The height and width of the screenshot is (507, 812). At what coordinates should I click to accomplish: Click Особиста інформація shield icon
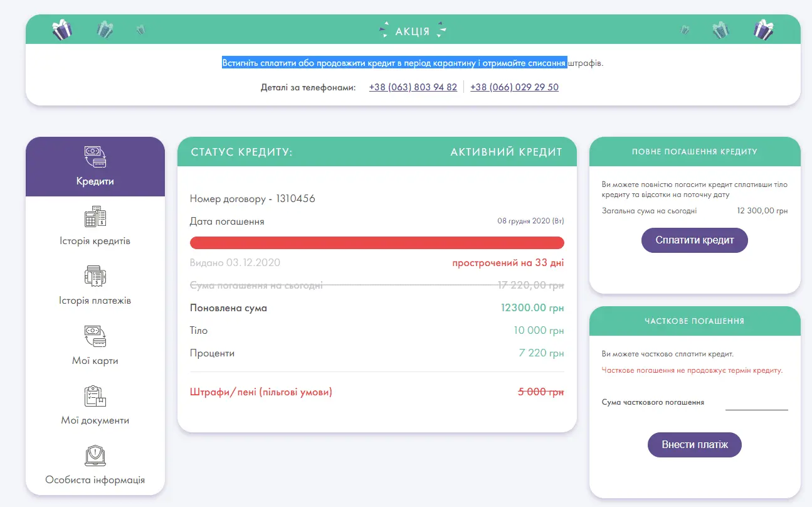(x=95, y=456)
